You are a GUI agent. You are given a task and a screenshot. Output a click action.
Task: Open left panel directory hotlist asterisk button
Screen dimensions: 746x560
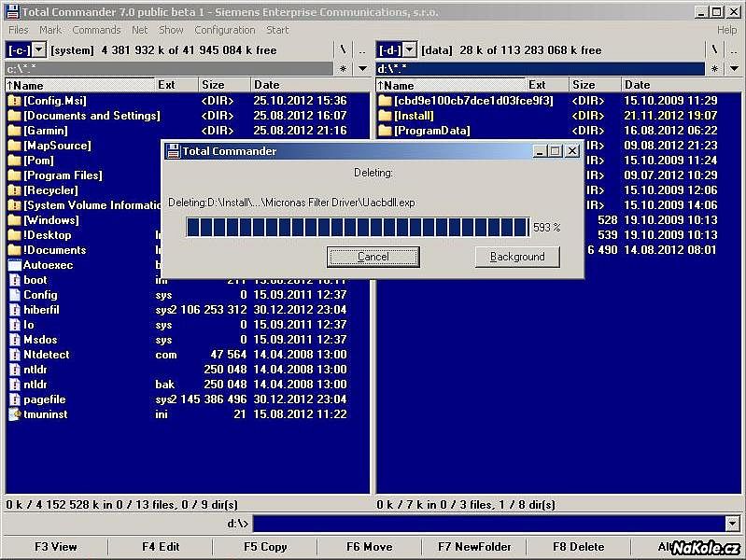[x=343, y=69]
